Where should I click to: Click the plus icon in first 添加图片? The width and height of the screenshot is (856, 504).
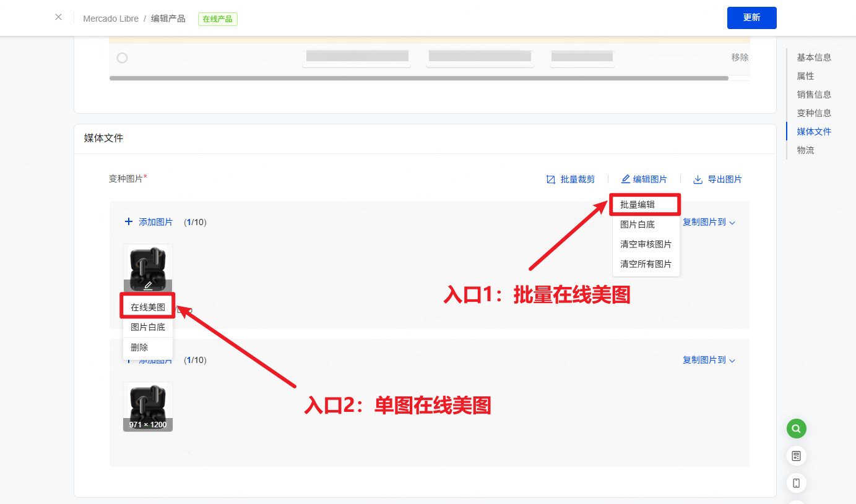[129, 221]
